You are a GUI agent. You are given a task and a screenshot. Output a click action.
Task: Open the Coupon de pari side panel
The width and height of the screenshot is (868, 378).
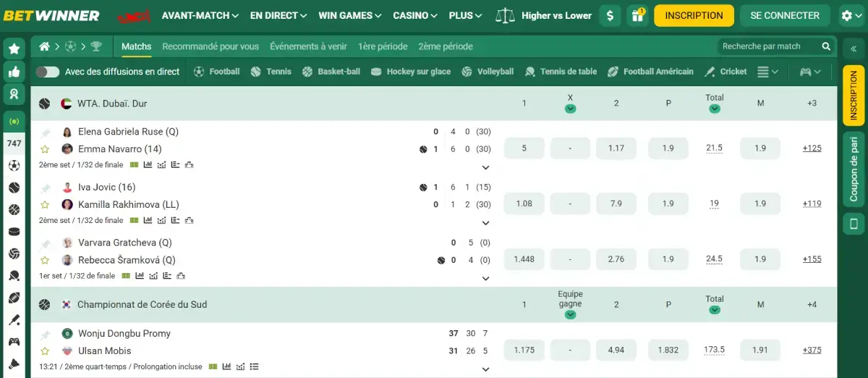(854, 170)
